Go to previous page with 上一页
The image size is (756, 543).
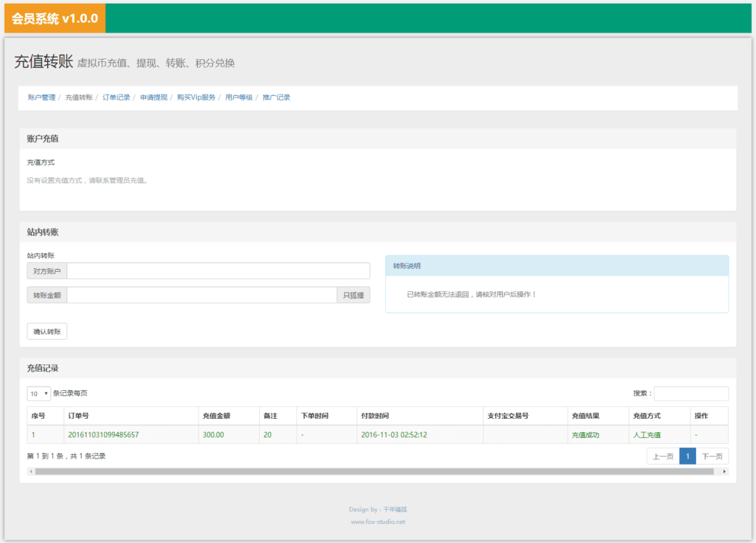pyautogui.click(x=663, y=456)
